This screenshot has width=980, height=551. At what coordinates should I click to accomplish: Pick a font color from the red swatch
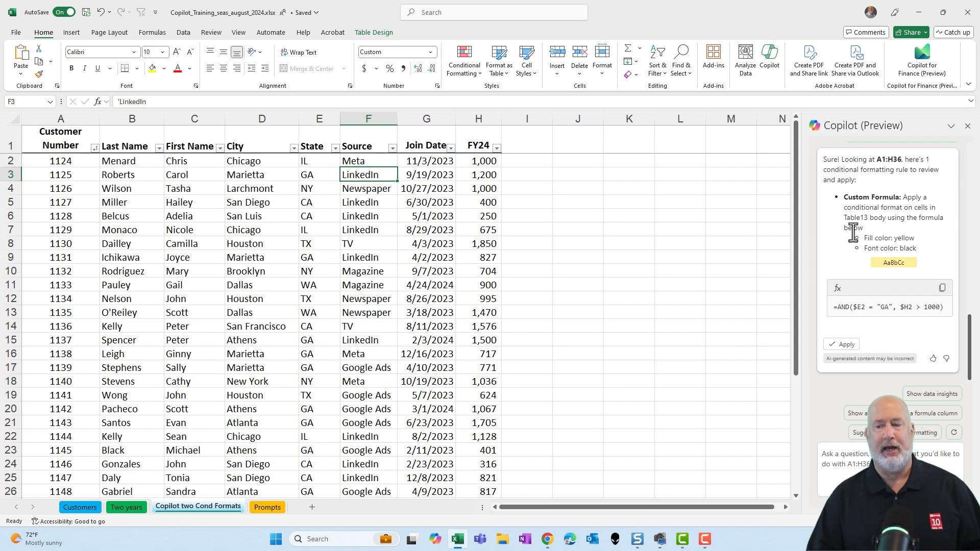tap(177, 68)
